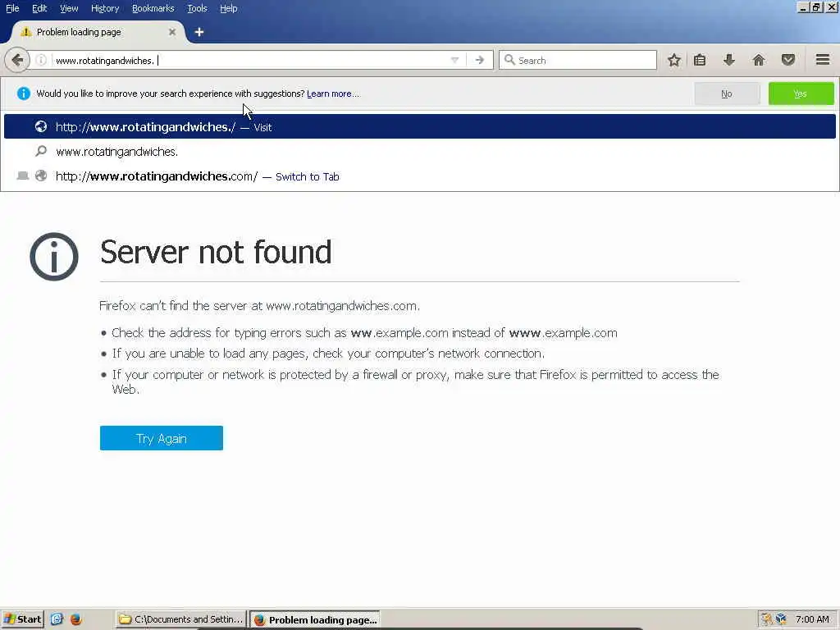
Task: Click the search magnifier icon in search box
Action: (x=509, y=60)
